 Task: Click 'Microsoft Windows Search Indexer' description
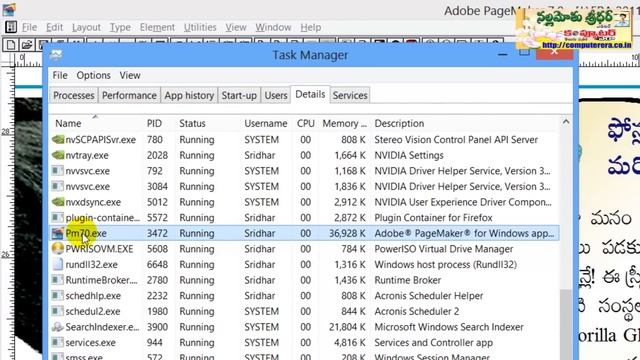point(449,327)
